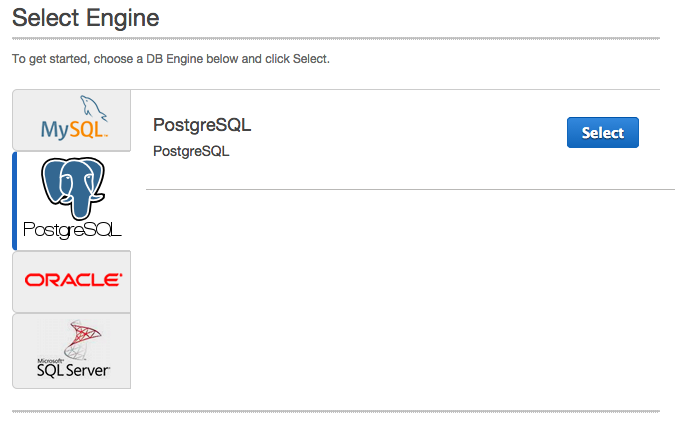Click the blue selected-tab indicator bar
The image size is (681, 427).
point(14,200)
